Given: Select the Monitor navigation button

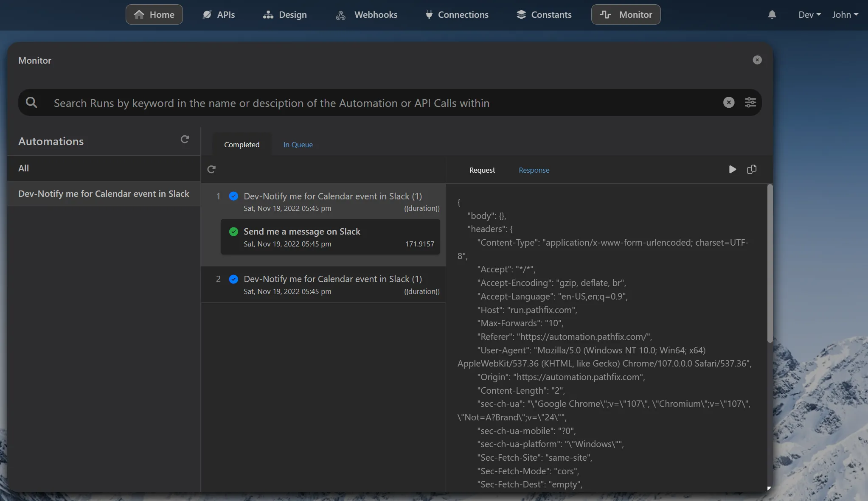Looking at the screenshot, I should point(626,14).
